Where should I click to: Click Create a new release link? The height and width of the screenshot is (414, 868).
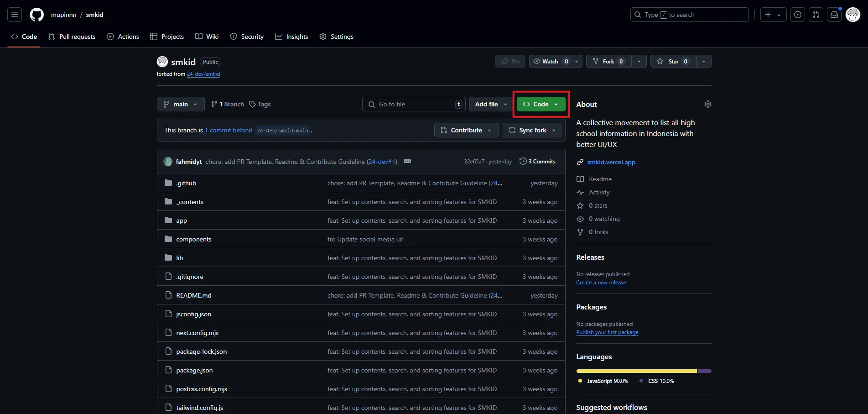tap(601, 283)
